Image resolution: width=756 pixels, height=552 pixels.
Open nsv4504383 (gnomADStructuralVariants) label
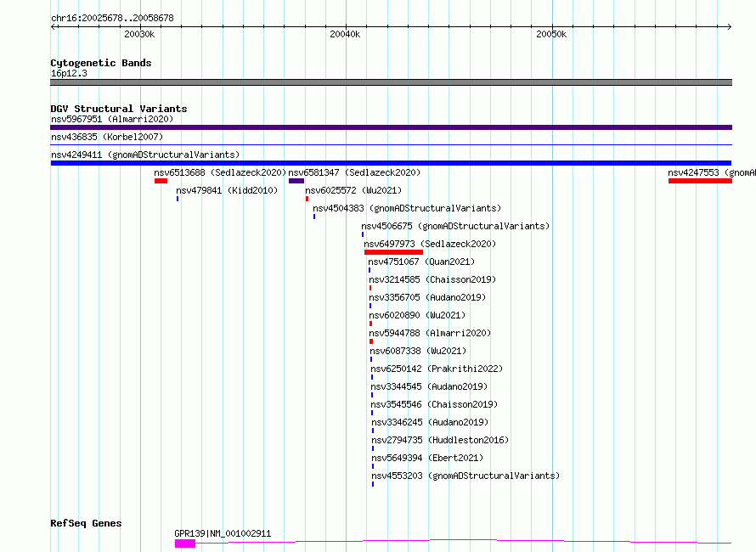pos(407,208)
